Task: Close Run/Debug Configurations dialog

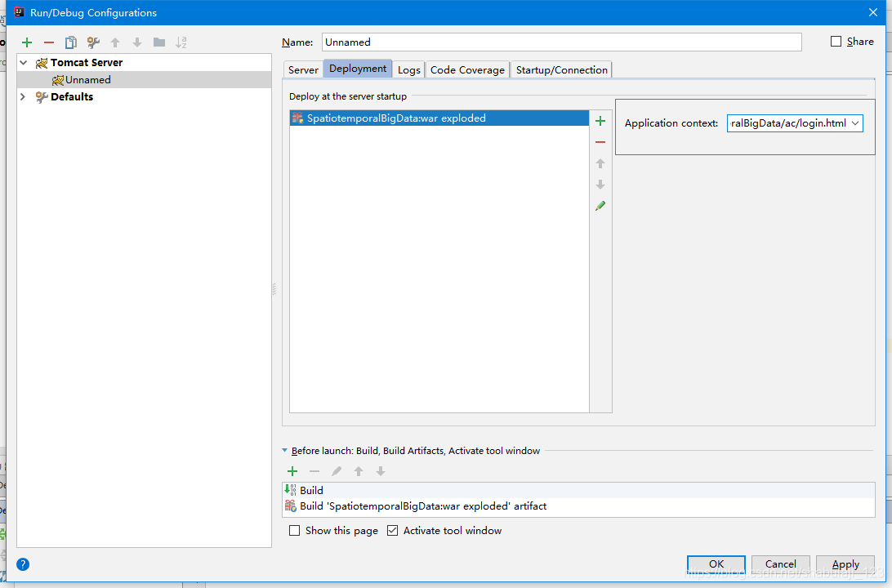Action: (873, 12)
